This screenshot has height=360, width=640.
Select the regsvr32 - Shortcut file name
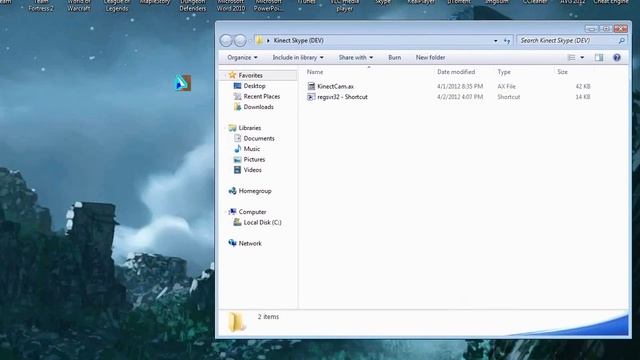click(x=342, y=97)
